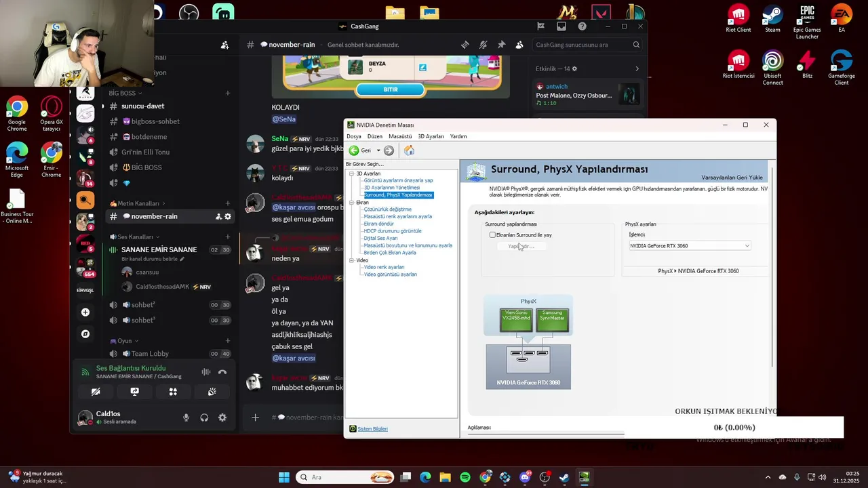
Task: Open pinned messages in Discord header
Action: (x=501, y=45)
